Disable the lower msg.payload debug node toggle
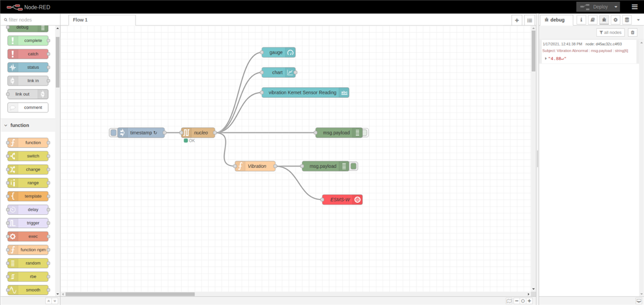The image size is (644, 305). click(x=353, y=166)
